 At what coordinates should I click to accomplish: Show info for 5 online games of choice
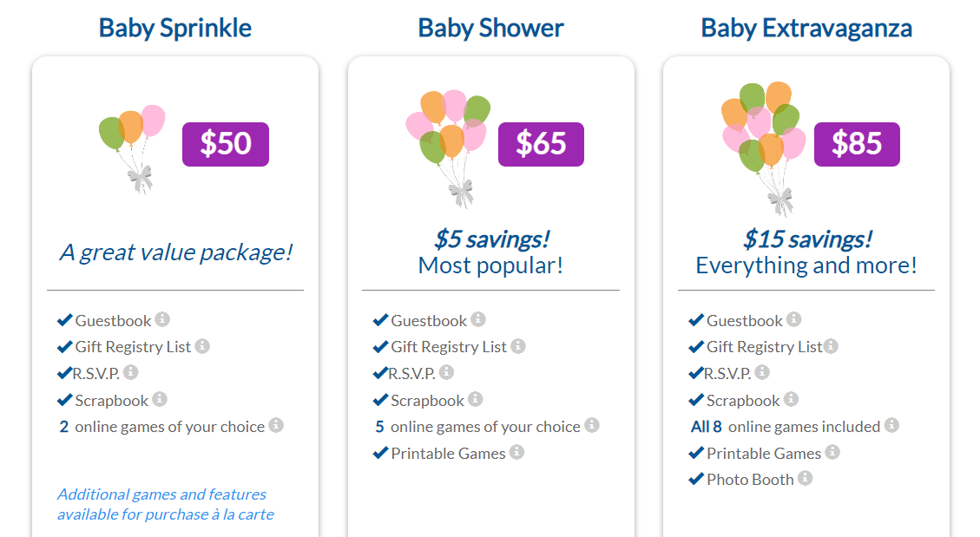(592, 425)
